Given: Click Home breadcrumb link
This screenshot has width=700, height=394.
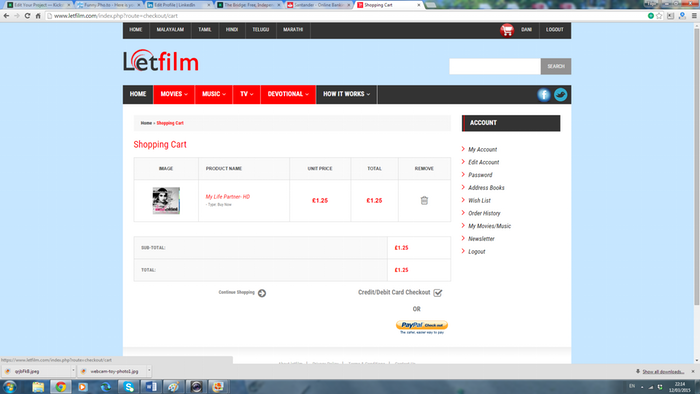Looking at the screenshot, I should click(x=146, y=123).
